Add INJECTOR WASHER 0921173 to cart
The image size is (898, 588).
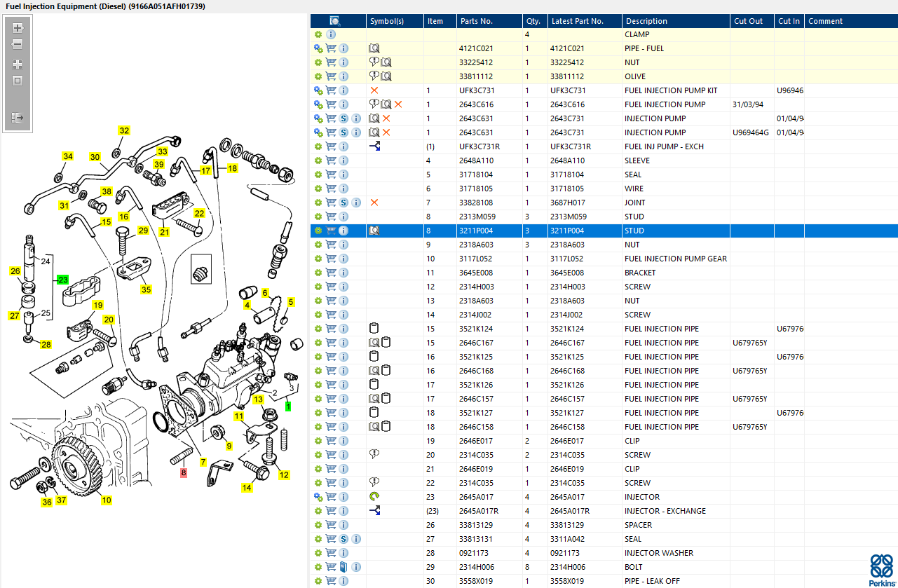point(331,553)
